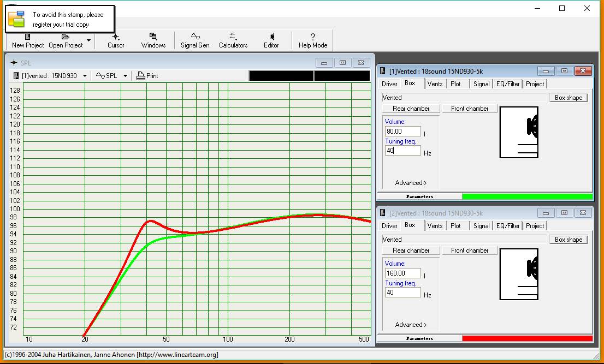Click the New Project toolbar icon
604x364 pixels.
(x=27, y=40)
